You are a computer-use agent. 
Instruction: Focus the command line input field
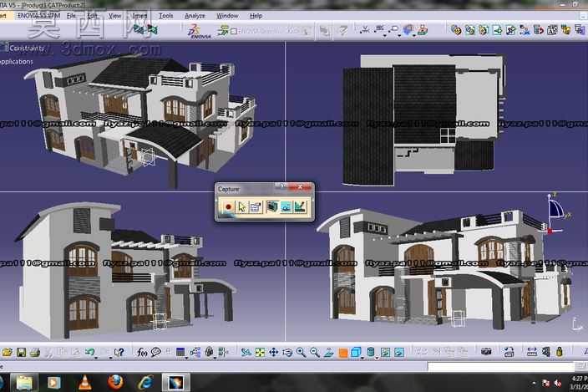[x=500, y=366]
